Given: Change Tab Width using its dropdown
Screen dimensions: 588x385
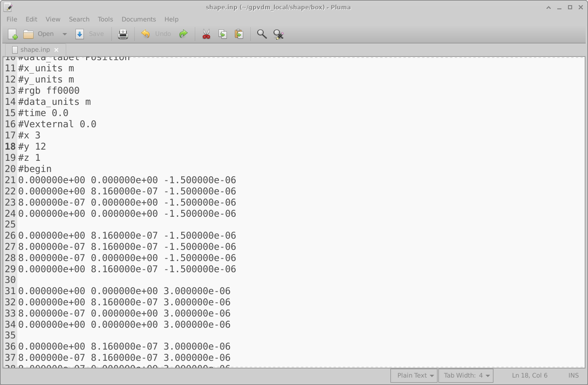Looking at the screenshot, I should coord(465,375).
